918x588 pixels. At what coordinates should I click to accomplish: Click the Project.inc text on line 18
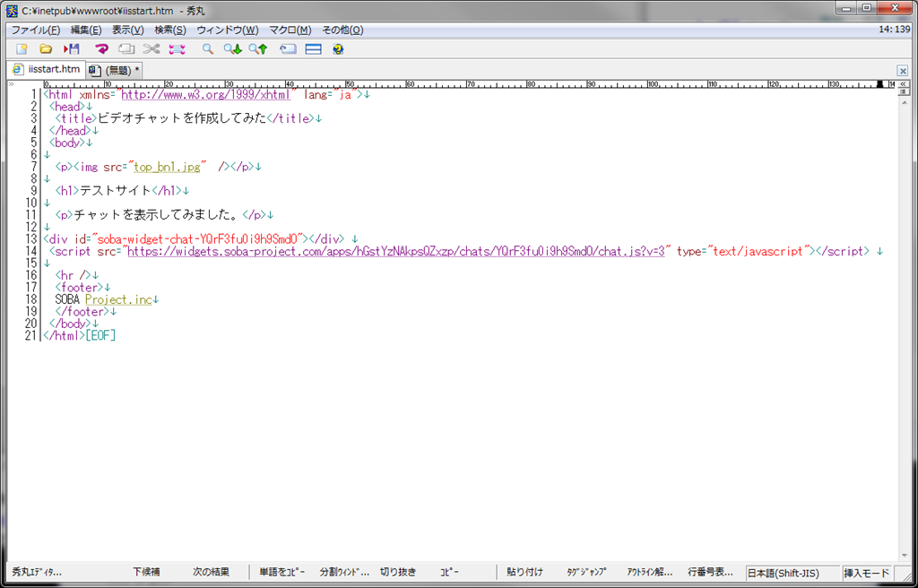click(118, 300)
